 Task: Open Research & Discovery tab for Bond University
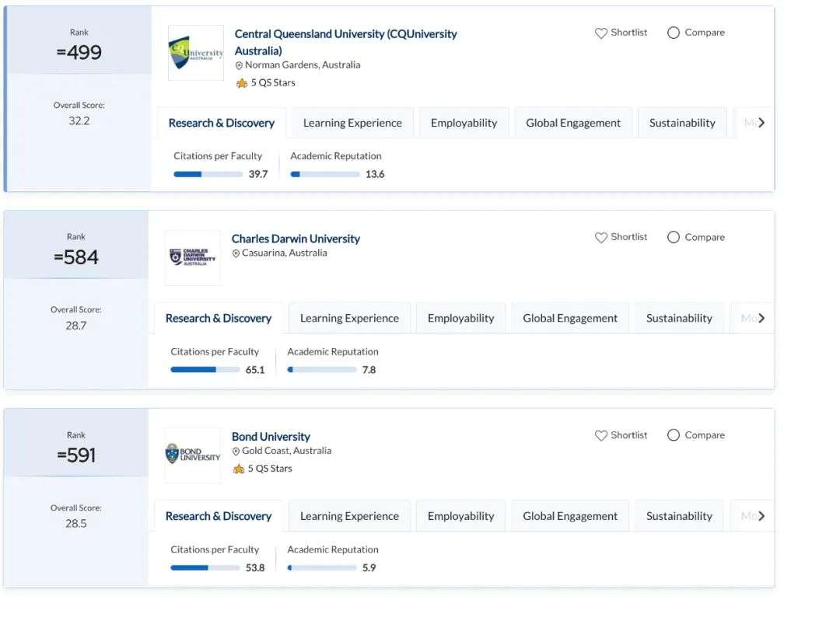coord(218,517)
